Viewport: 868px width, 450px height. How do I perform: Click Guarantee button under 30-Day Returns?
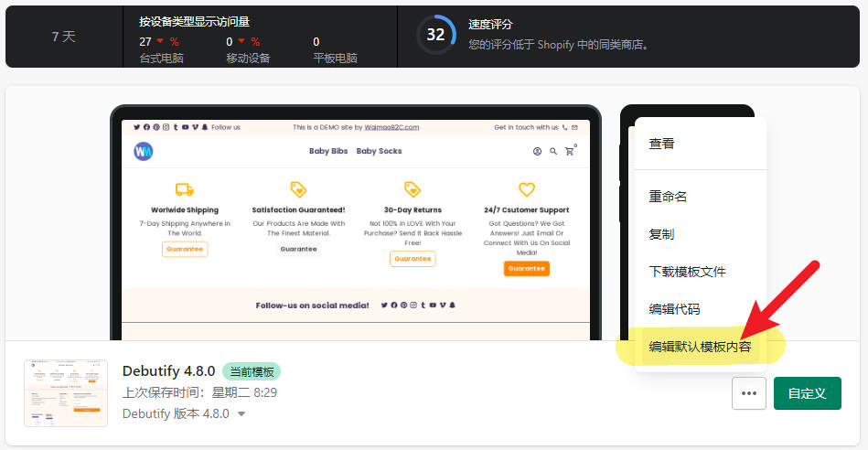[x=413, y=259]
